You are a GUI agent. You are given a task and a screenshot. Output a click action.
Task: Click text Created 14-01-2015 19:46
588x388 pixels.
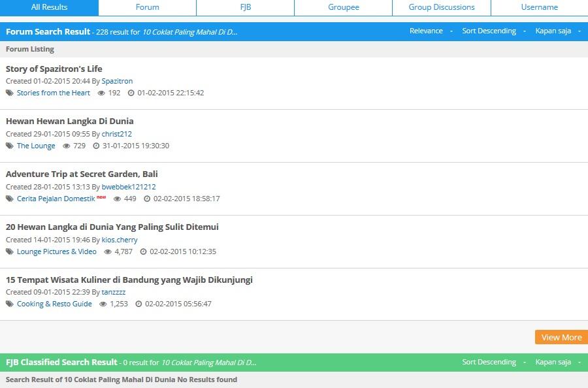point(48,240)
